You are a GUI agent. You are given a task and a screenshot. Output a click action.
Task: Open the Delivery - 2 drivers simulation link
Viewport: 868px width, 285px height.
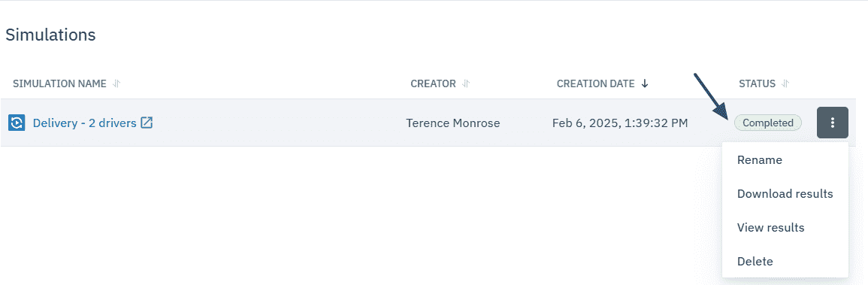(85, 123)
